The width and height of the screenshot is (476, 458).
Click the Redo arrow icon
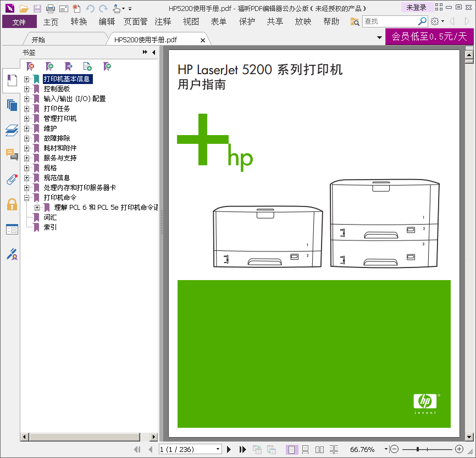[103, 8]
